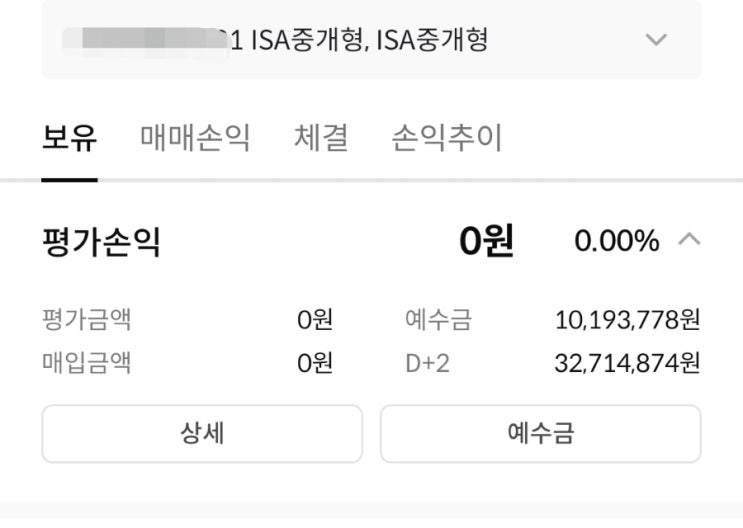Viewport: 743px width, 528px height.
Task: Select the ISA중개형 account name field
Action: 358,41
